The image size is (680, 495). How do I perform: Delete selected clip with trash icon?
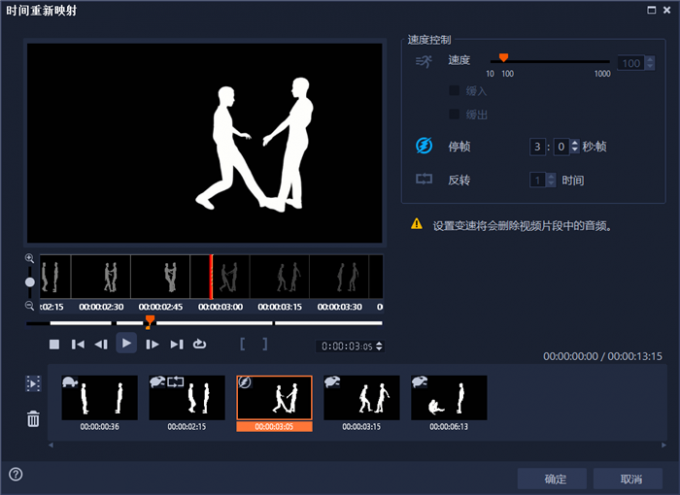pyautogui.click(x=33, y=419)
